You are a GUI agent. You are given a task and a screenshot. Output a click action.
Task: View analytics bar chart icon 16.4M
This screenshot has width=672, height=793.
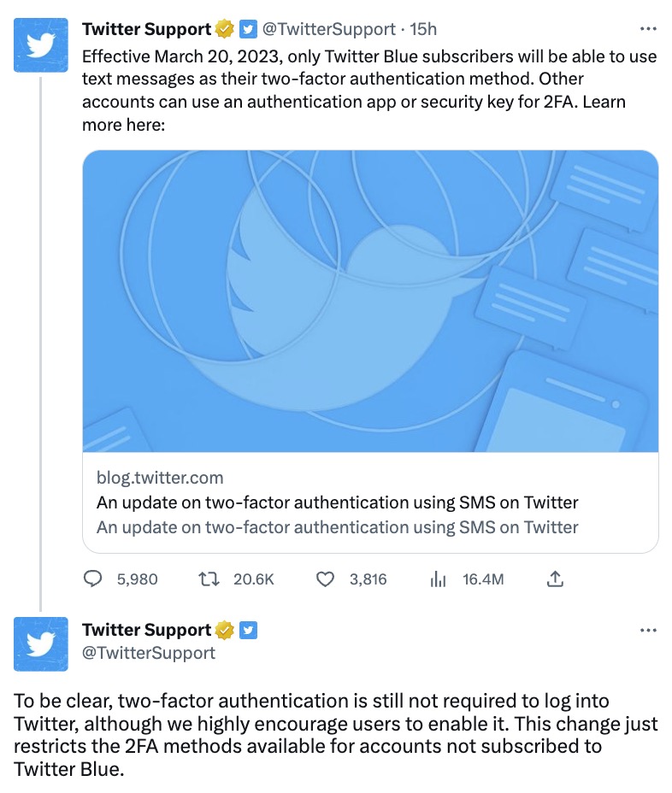pos(438,579)
